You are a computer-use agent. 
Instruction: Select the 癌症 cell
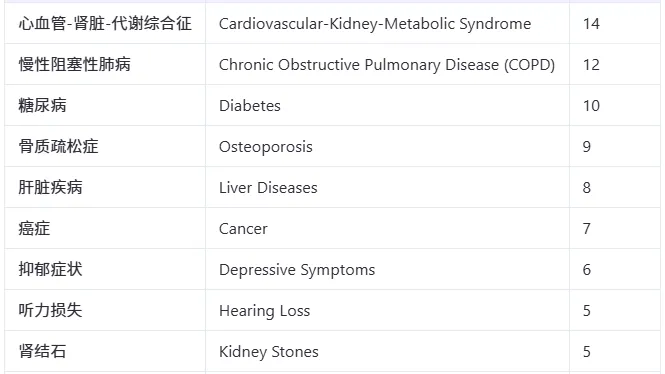[105, 229]
